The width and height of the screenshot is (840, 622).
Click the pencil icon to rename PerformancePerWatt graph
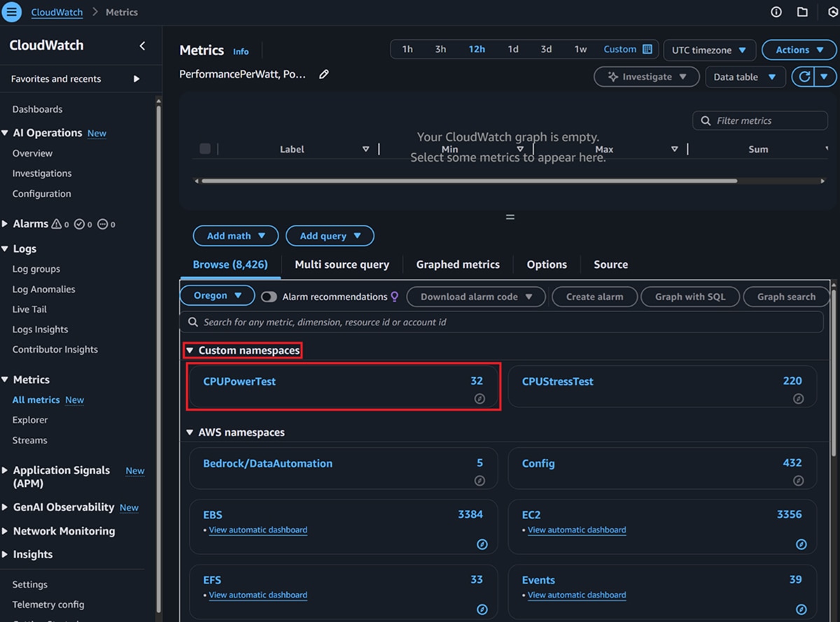coord(323,73)
